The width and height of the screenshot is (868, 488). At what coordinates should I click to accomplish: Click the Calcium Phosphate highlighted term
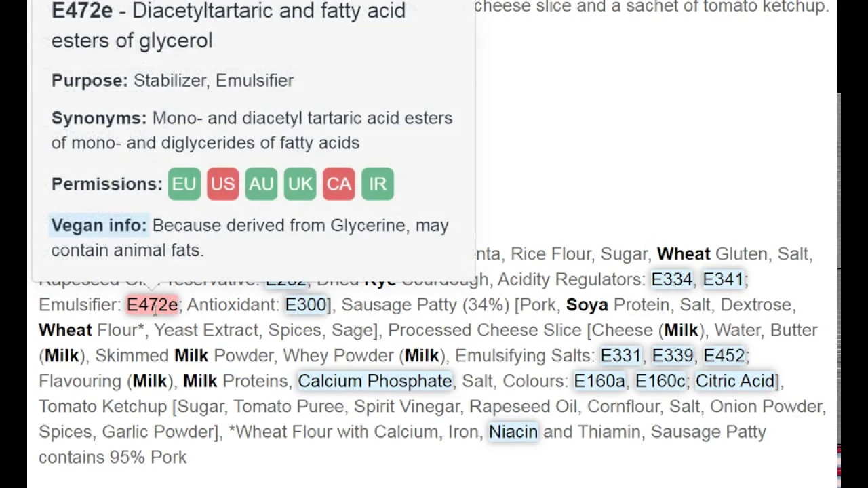click(374, 381)
